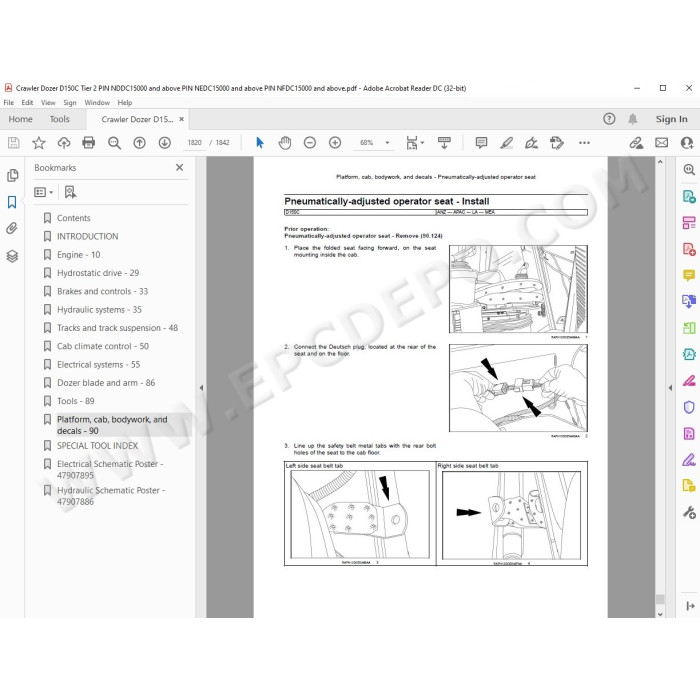The image size is (700, 700).
Task: Close the Crawler Dozer document tab
Action: click(182, 119)
